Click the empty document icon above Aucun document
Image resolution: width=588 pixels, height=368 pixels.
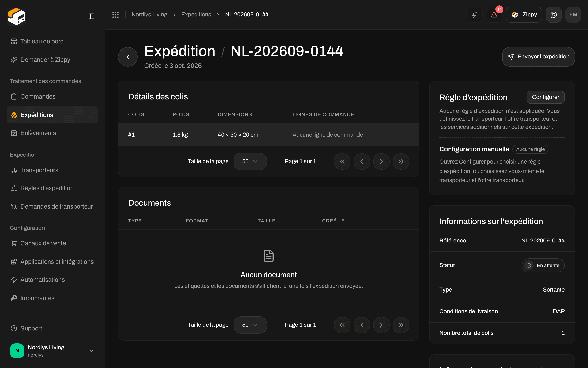268,256
